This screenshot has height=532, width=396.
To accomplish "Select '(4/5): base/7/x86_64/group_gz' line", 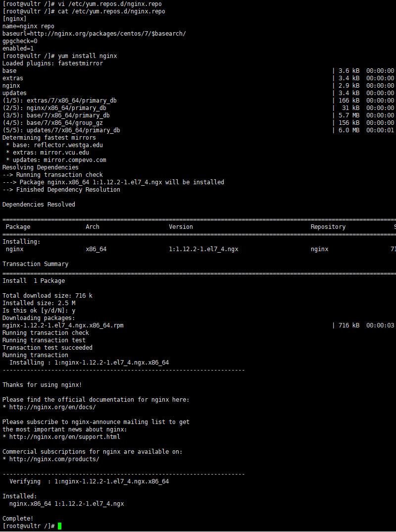I will point(52,123).
